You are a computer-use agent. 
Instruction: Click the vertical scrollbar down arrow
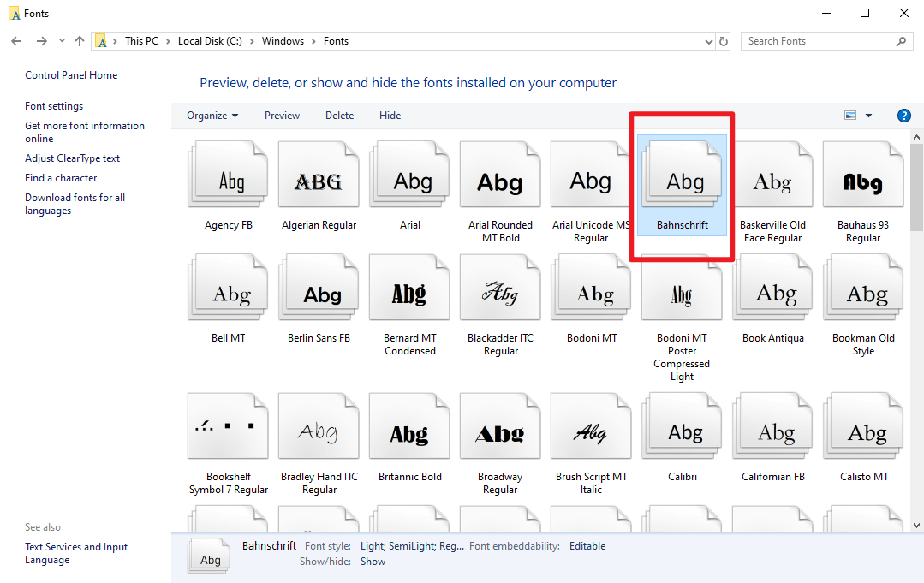916,526
